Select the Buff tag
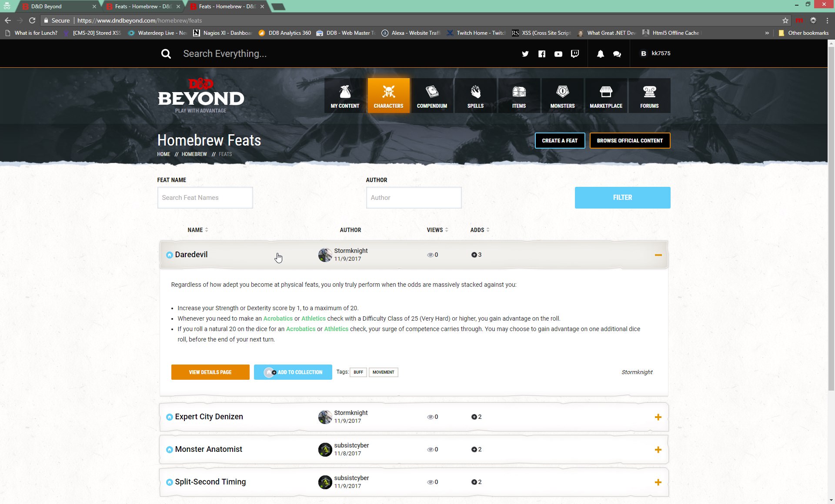The height and width of the screenshot is (504, 835). pos(358,372)
